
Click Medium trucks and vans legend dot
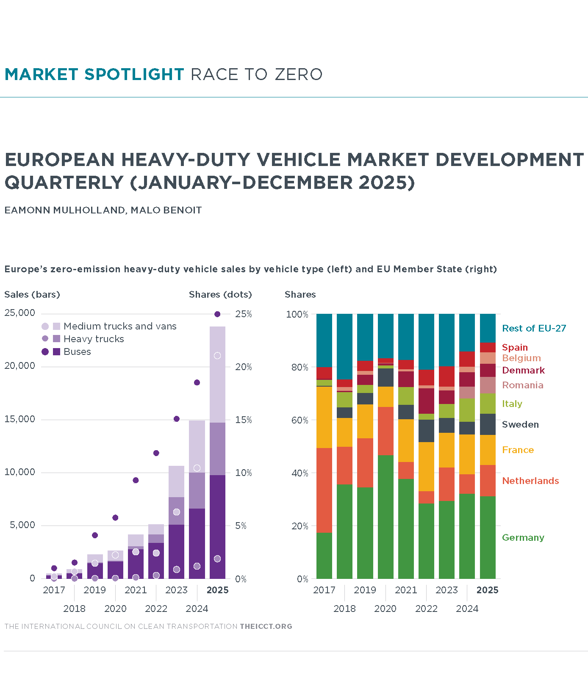pyautogui.click(x=45, y=326)
